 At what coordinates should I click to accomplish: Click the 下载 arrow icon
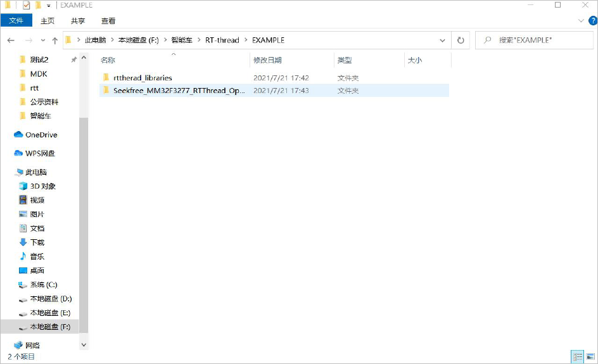23,242
